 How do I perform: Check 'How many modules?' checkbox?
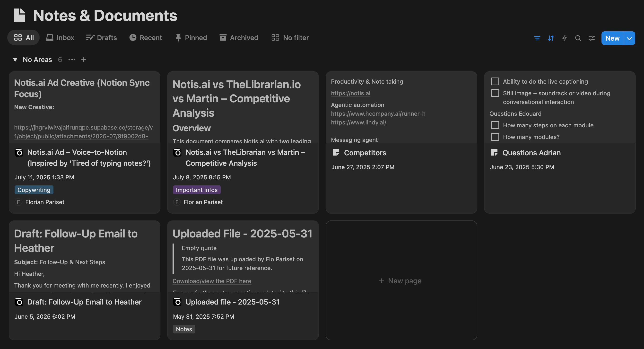click(x=495, y=137)
